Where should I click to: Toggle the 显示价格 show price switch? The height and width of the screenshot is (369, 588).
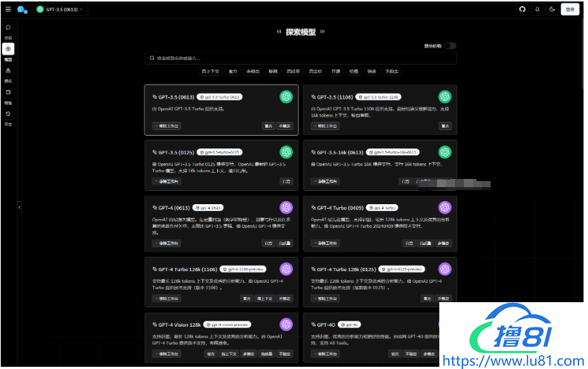(x=450, y=45)
